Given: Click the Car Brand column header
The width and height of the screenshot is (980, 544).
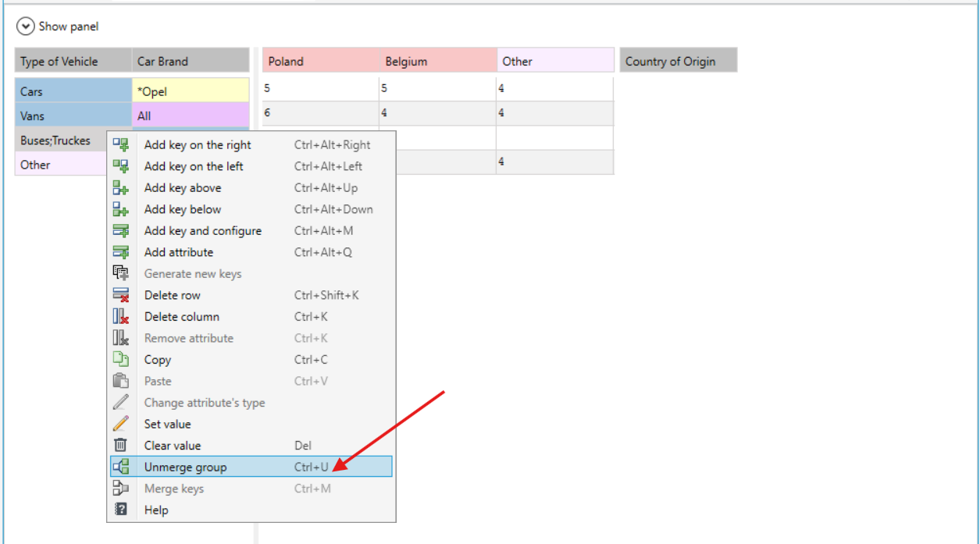Looking at the screenshot, I should point(191,61).
